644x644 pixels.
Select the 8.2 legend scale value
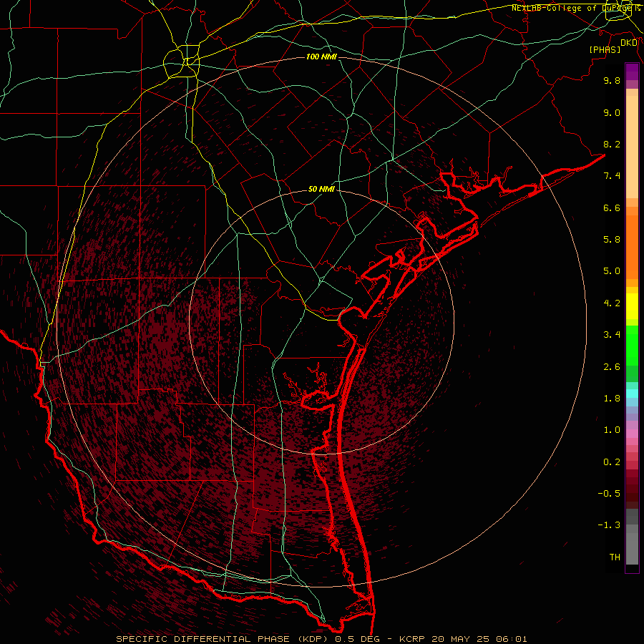click(612, 144)
